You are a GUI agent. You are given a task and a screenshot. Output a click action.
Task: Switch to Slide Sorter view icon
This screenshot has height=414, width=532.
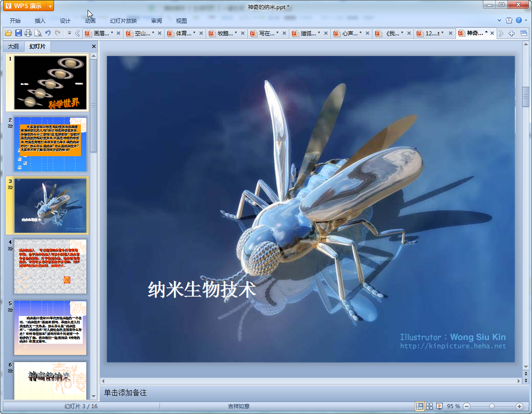(429, 406)
